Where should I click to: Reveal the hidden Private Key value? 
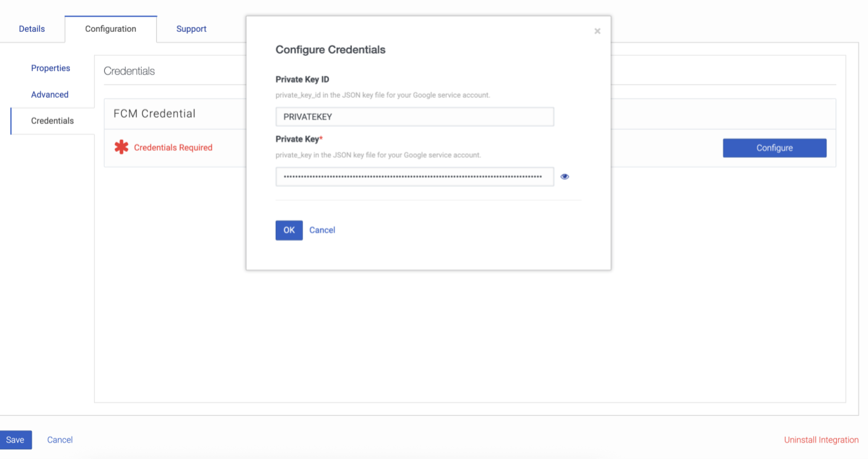point(565,177)
